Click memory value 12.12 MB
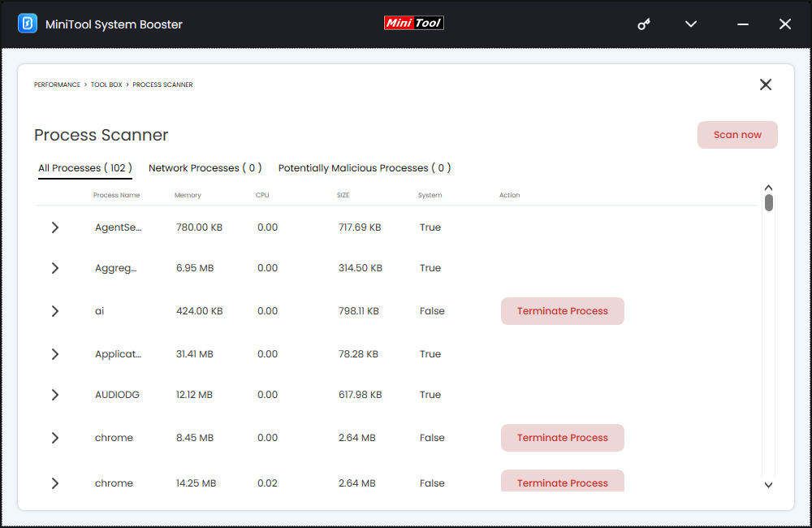The height and width of the screenshot is (528, 812). point(194,395)
